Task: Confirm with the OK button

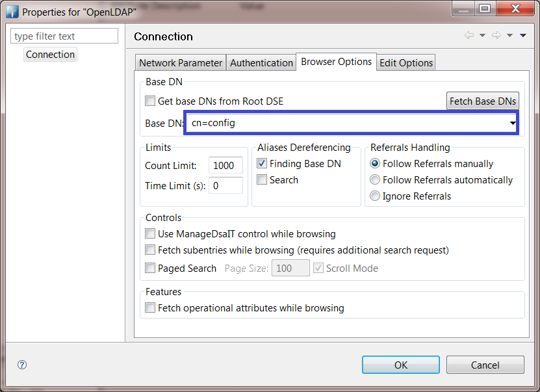Action: 401,365
